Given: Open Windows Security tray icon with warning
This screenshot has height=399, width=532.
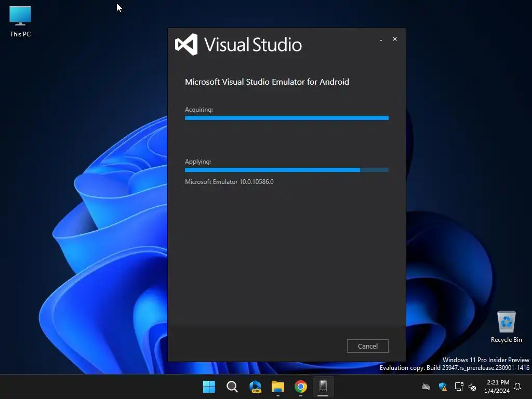Looking at the screenshot, I should (443, 387).
